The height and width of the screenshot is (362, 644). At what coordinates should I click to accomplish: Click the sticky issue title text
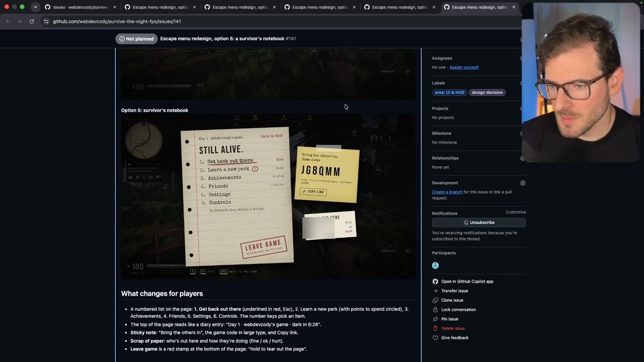tap(222, 39)
